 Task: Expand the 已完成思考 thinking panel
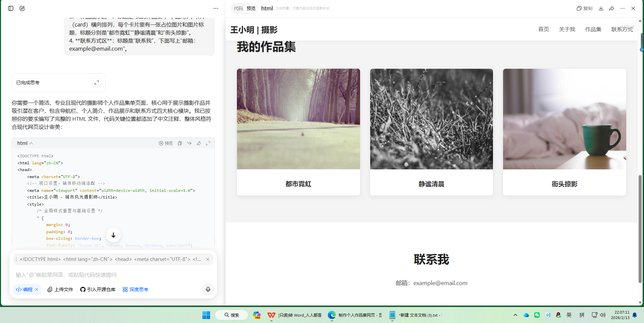click(x=96, y=82)
